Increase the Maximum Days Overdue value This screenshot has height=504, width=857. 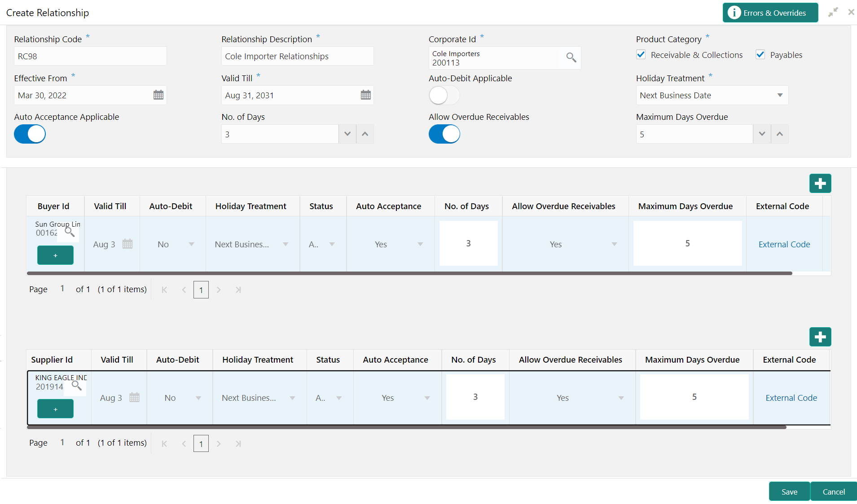[780, 134]
